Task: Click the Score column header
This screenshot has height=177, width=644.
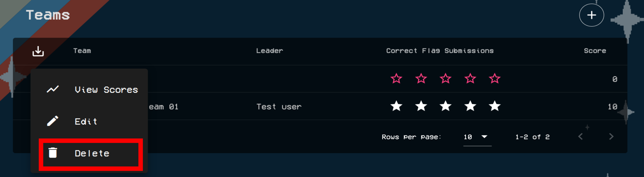Action: click(595, 51)
